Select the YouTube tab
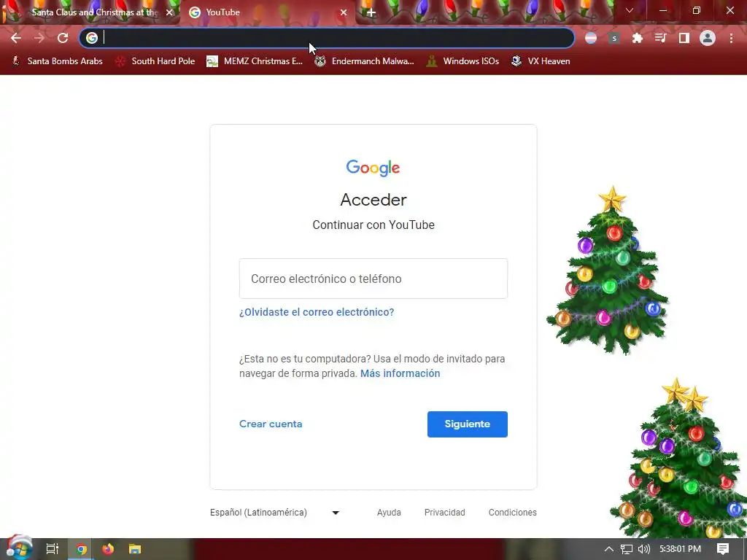 click(x=267, y=13)
